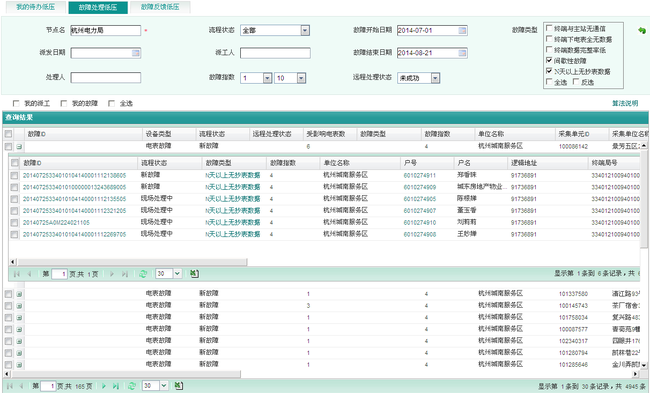Expand the row with collector ID 100087577
Screen dimensions: 650x393
pos(19,329)
